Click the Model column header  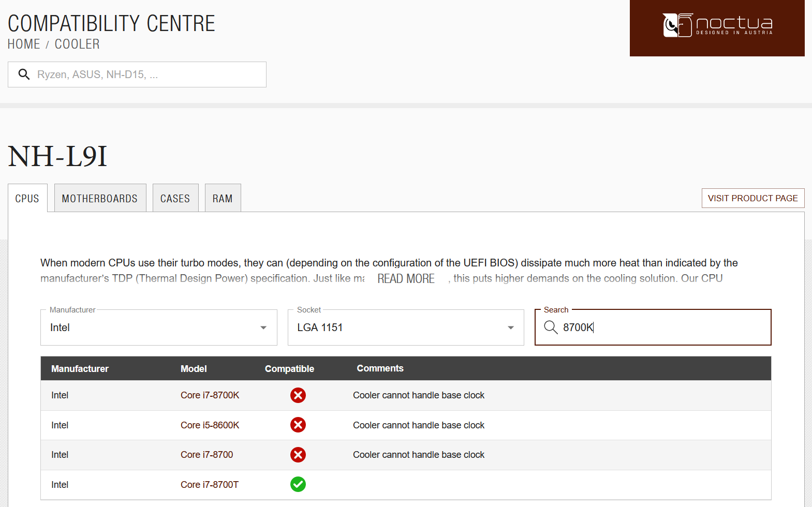pyautogui.click(x=194, y=369)
